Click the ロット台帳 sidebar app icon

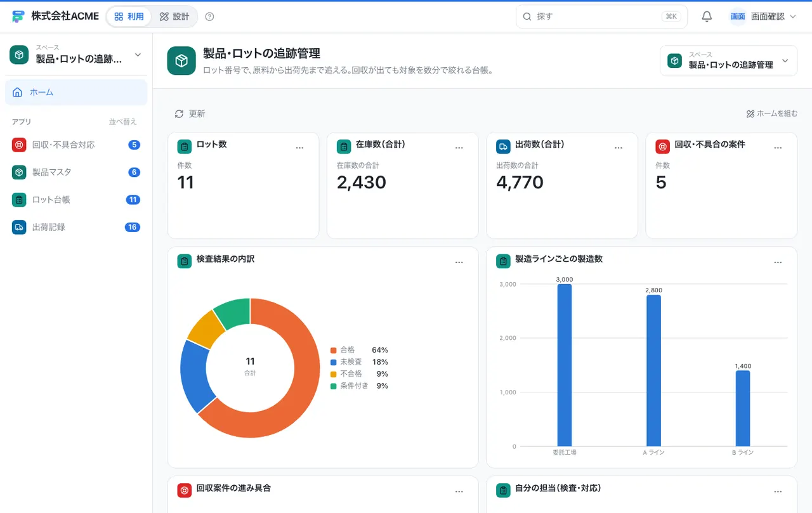coord(19,200)
